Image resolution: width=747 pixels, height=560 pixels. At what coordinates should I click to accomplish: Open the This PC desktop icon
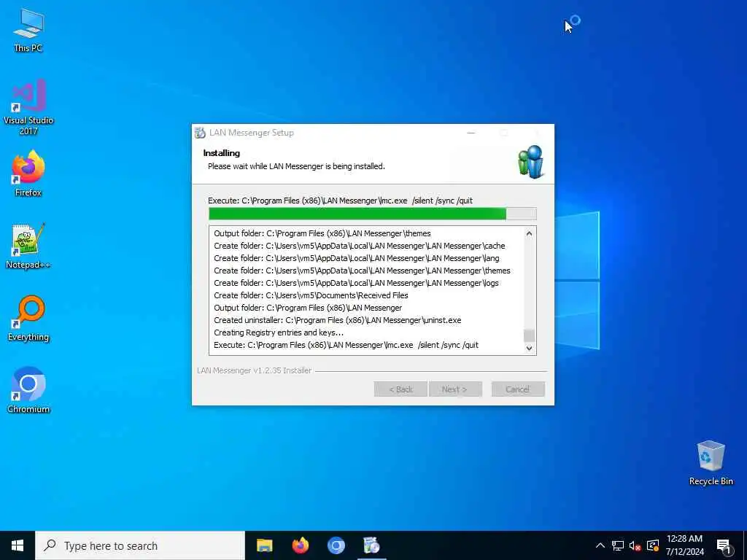28,30
